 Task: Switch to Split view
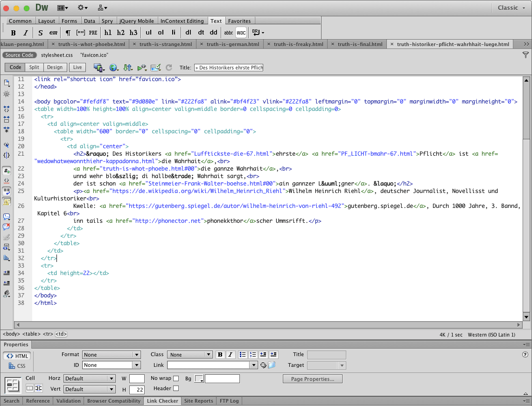click(x=34, y=67)
